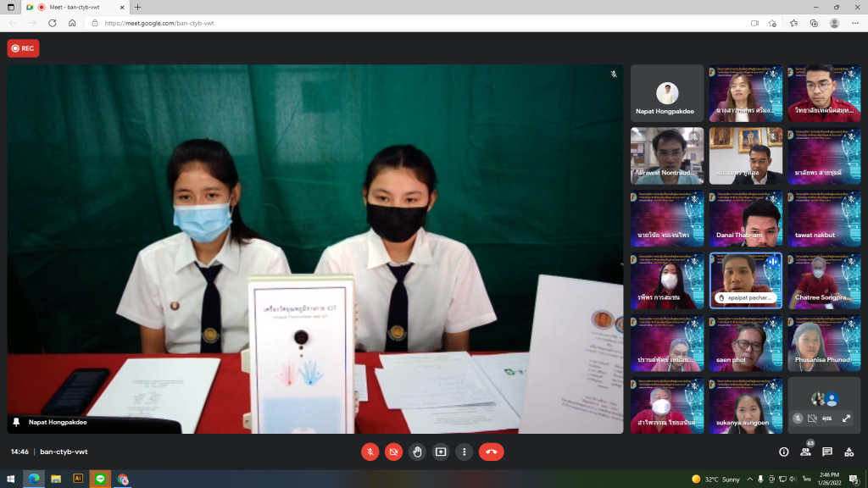
Task: Show the participants list icon
Action: pos(805,452)
